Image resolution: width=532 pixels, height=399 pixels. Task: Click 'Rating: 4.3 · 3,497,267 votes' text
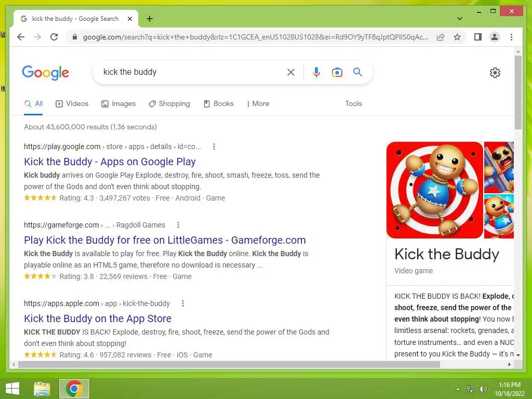(x=104, y=198)
